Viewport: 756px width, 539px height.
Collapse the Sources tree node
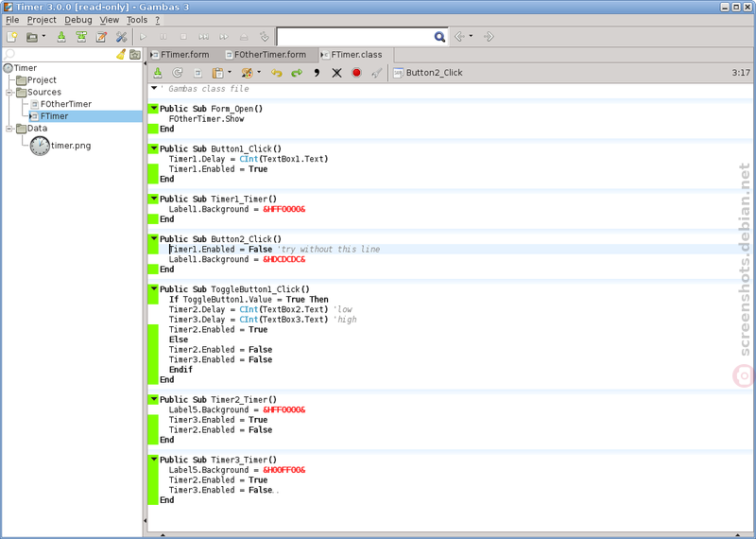9,92
